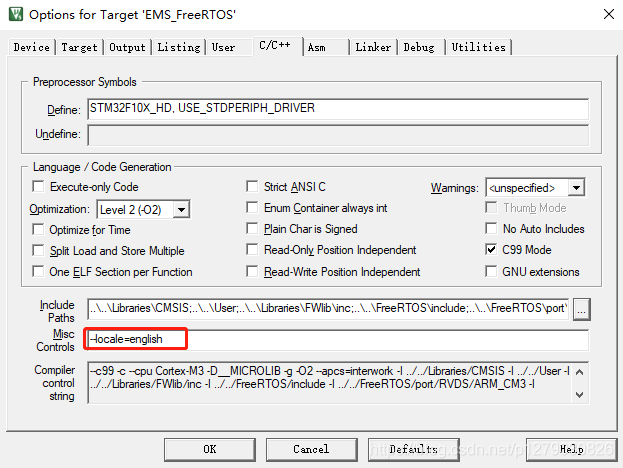This screenshot has height=468, width=623.
Task: Click the compiler string scroll up arrow
Action: pyautogui.click(x=580, y=372)
